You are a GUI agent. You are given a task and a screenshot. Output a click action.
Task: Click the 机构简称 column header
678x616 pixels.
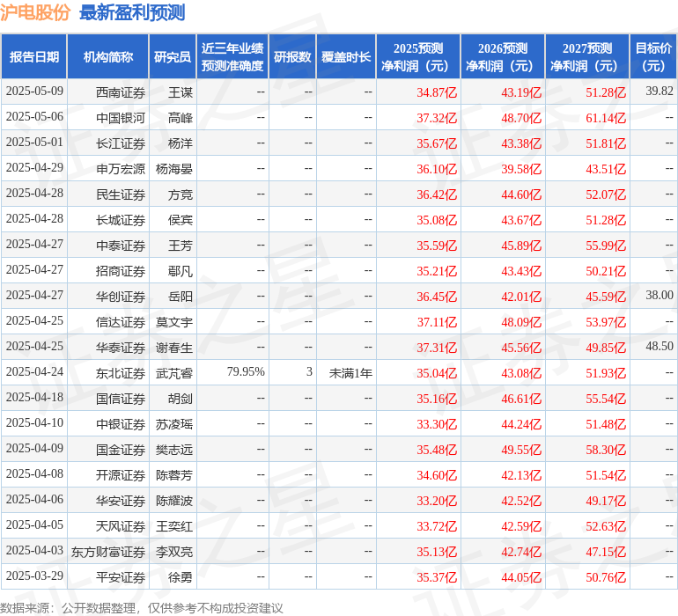coord(108,56)
